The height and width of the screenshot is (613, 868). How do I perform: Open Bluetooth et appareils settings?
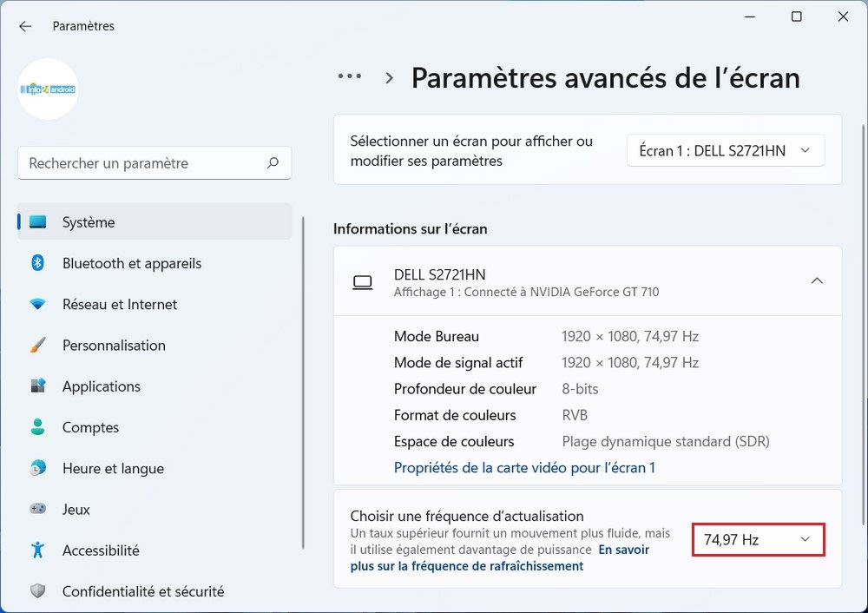38,263
